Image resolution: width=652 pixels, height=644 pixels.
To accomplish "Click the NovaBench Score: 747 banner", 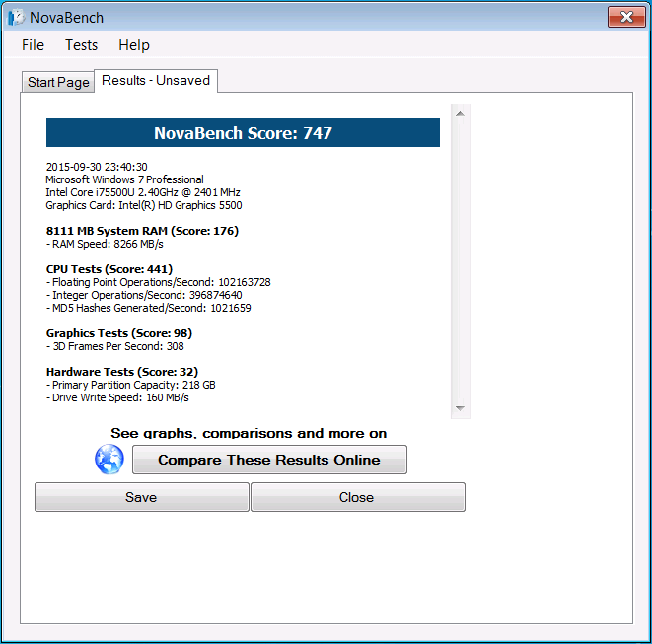I will click(x=243, y=132).
